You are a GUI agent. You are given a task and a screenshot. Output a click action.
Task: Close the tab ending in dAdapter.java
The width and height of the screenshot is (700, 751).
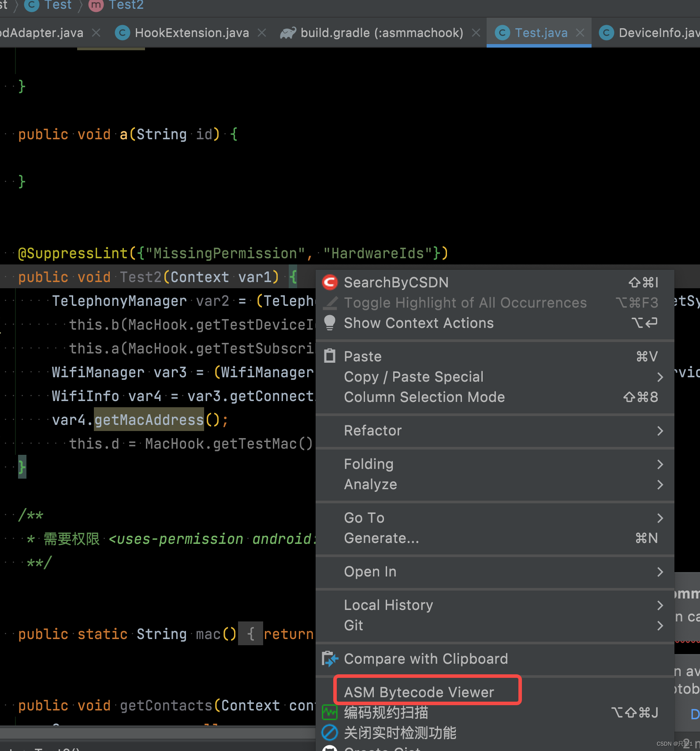(x=96, y=33)
